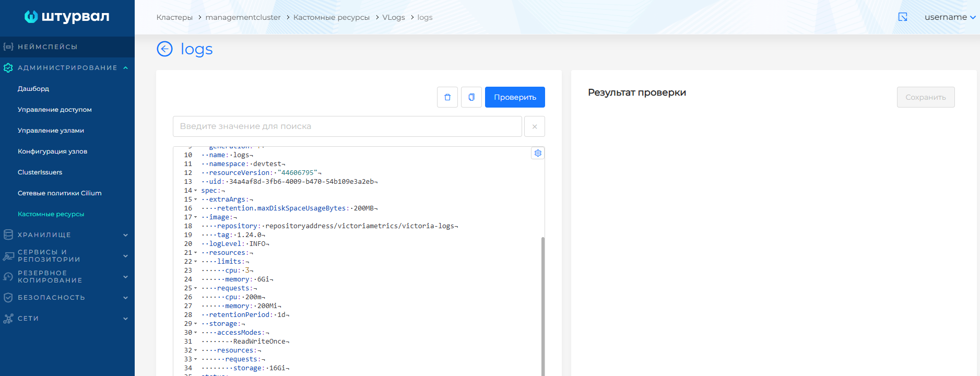Open the username dropdown menu

tap(950, 17)
